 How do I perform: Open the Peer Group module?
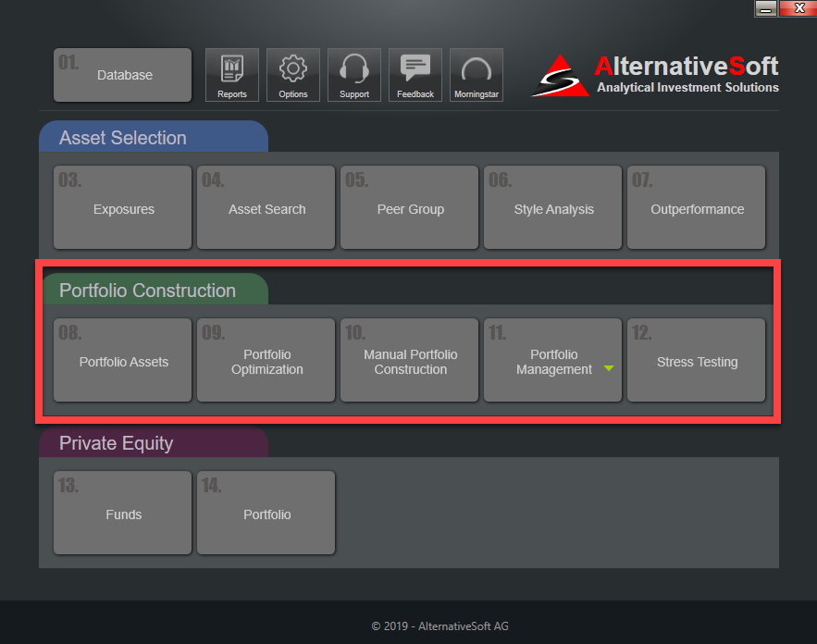[409, 207]
